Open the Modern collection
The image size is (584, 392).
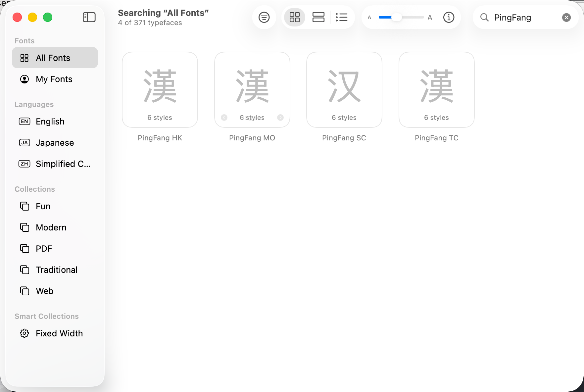[x=55, y=227]
